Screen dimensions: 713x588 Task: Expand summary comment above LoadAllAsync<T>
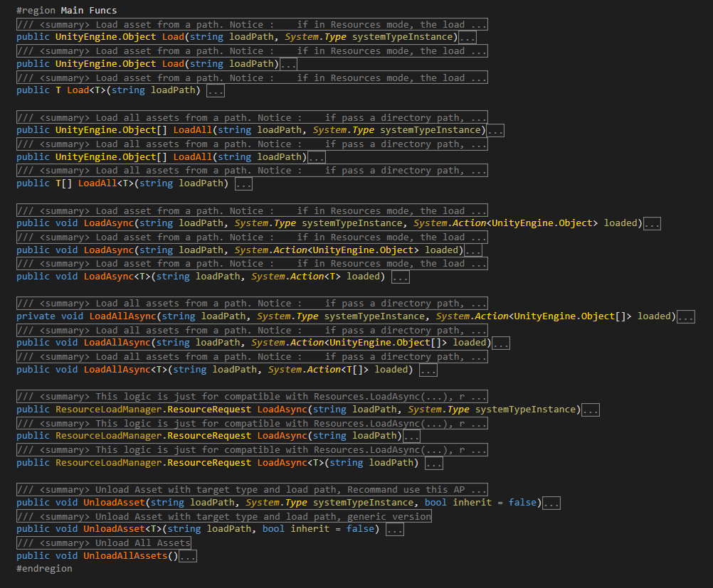coord(252,357)
